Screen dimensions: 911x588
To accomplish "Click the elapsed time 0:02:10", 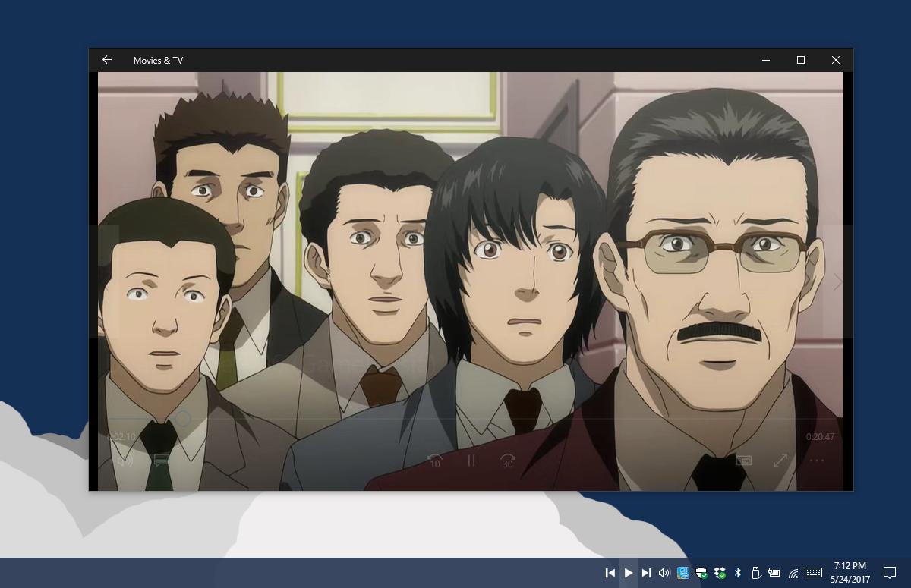I will point(121,437).
